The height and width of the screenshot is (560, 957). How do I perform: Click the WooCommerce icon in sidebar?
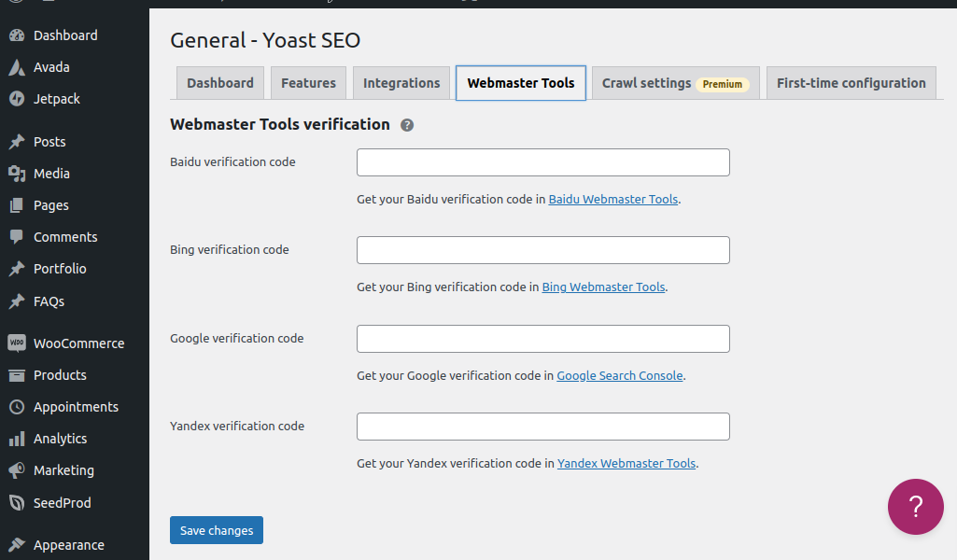point(17,343)
